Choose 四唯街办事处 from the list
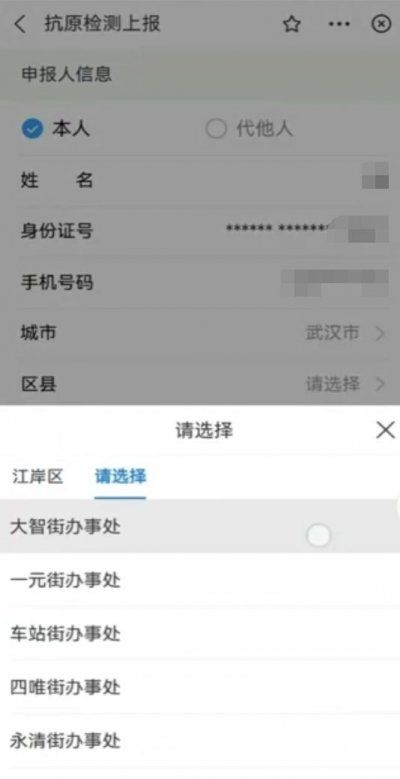Image resolution: width=400 pixels, height=779 pixels. tap(200, 688)
